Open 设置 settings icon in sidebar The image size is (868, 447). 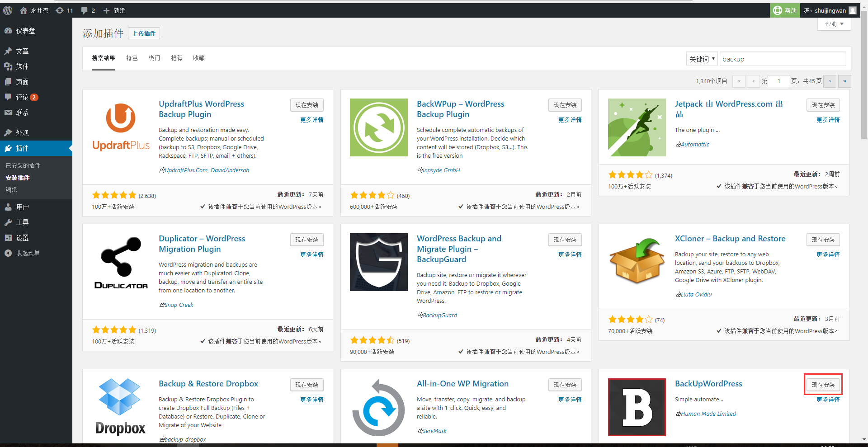click(x=8, y=238)
